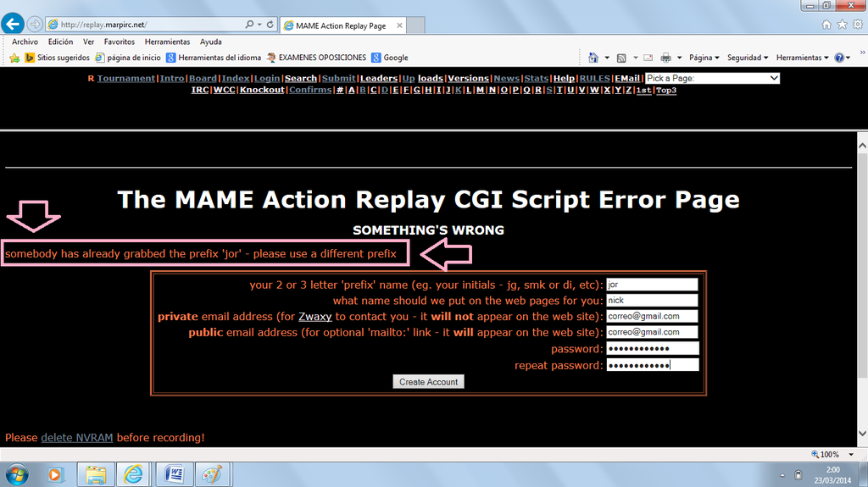Switch to Internet Explorer taskbar icon
This screenshot has width=868, height=487.
[x=133, y=475]
